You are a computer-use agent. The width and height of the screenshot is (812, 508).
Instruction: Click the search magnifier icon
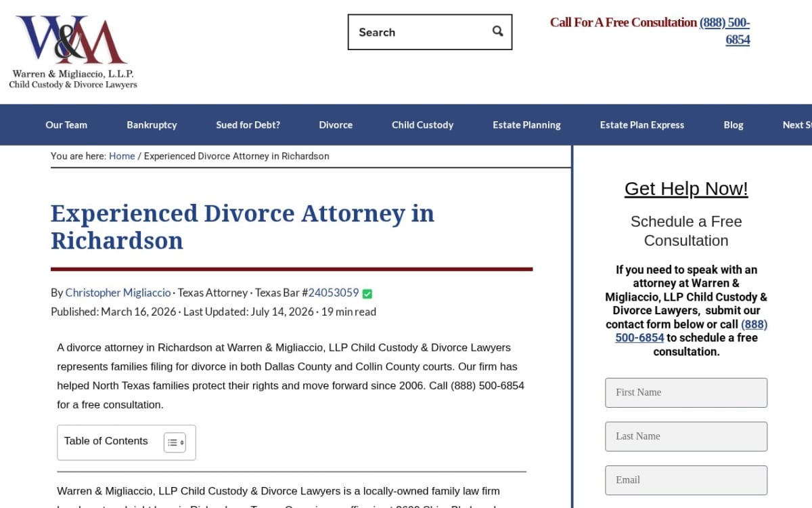[x=497, y=31]
